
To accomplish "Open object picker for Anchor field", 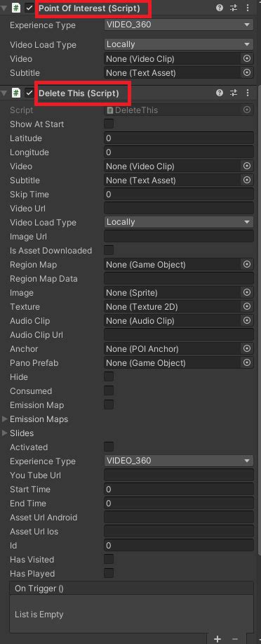I will coord(247,349).
